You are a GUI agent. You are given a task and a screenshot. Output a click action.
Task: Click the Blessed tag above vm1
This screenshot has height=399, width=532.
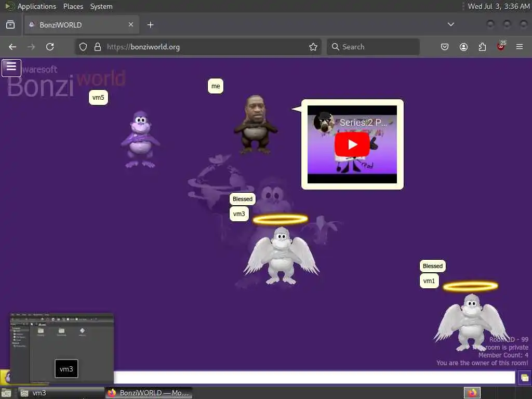coord(433,266)
